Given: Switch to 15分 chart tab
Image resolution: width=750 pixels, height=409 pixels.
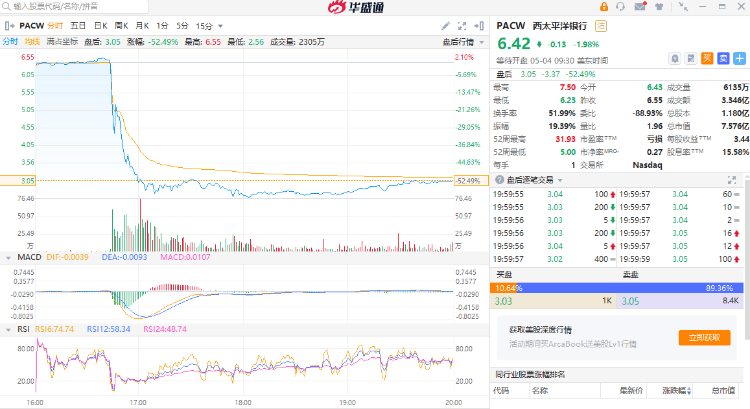Looking at the screenshot, I should coord(204,26).
